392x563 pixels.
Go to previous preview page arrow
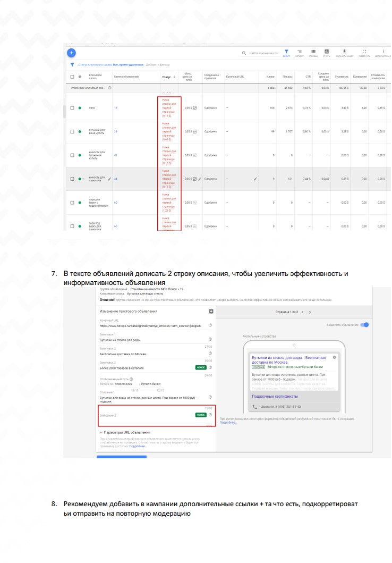(x=303, y=312)
